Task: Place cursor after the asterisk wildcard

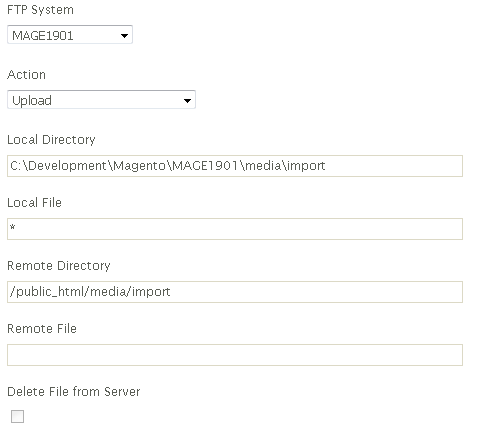Action: (x=16, y=228)
